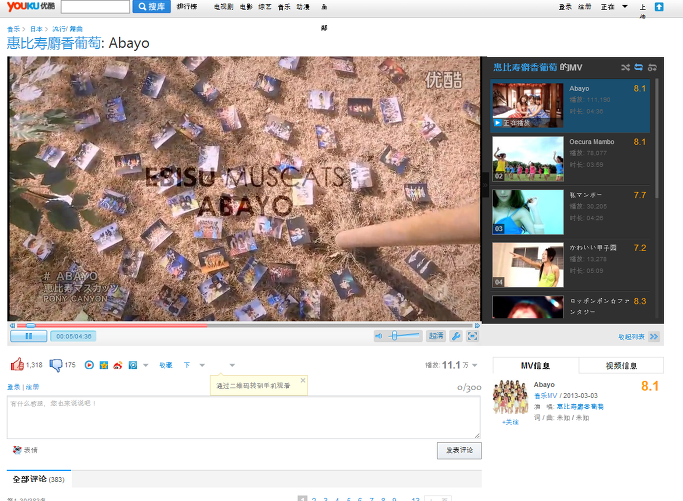Collapse side panel using left edge handle
Screen dimensions: 683x501
click(x=484, y=185)
